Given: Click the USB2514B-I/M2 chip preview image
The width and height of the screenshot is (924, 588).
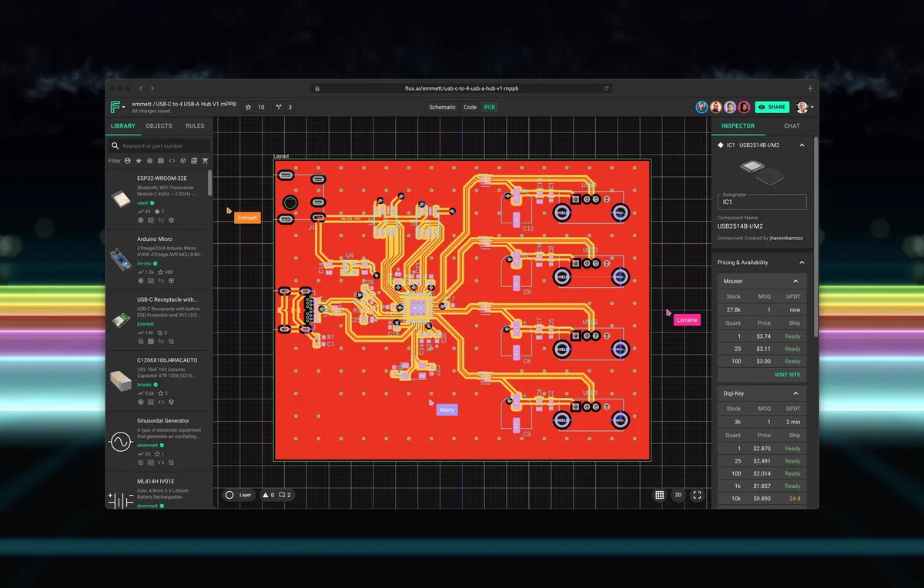Looking at the screenshot, I should tap(762, 171).
